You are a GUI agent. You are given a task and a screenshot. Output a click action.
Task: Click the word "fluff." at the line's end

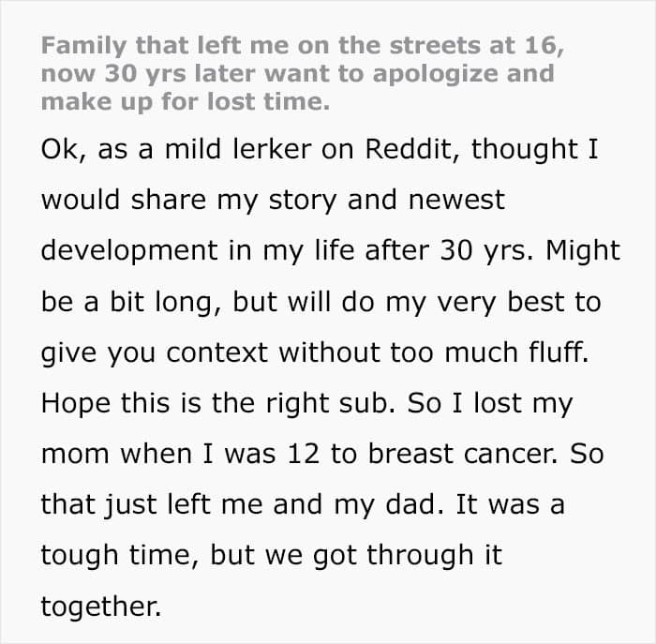click(x=558, y=352)
